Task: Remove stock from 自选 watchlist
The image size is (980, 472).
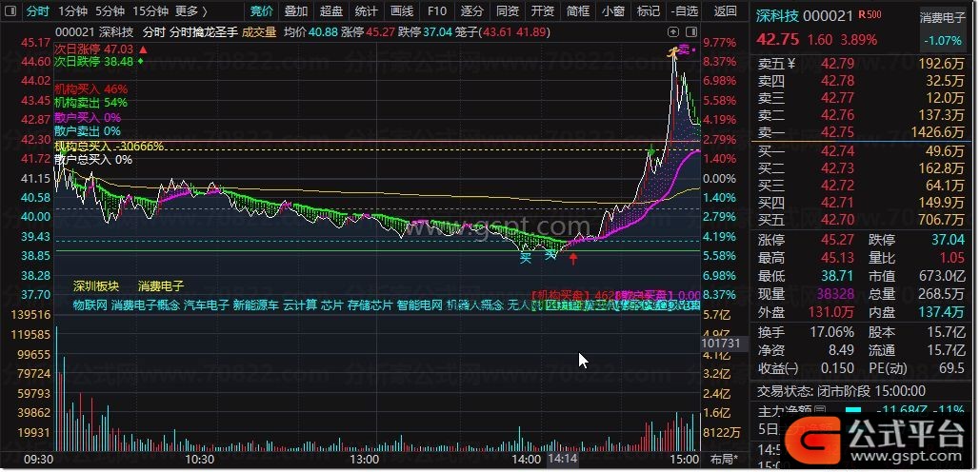Action: point(684,11)
